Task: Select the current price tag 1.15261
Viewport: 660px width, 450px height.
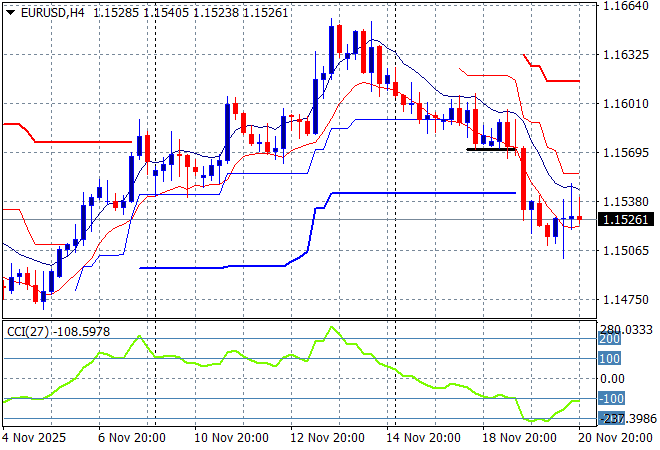Action: (625, 219)
